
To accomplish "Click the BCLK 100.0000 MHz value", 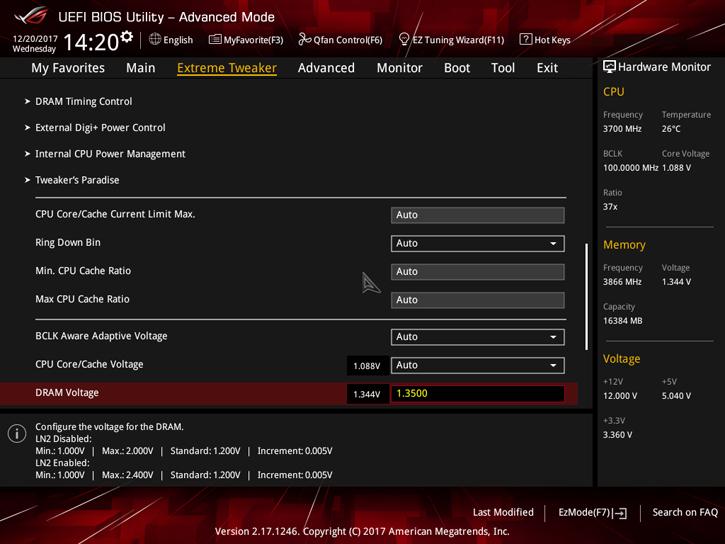I will coord(630,168).
